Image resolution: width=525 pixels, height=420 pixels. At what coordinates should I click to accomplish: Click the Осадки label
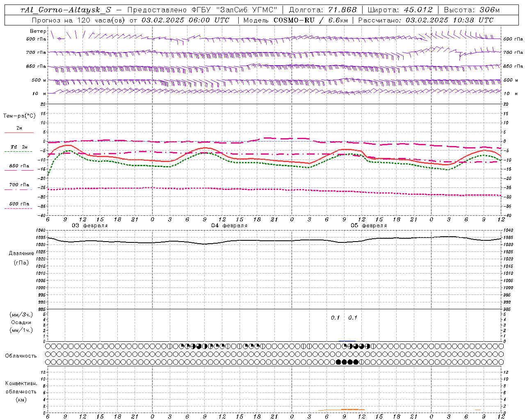click(21, 322)
